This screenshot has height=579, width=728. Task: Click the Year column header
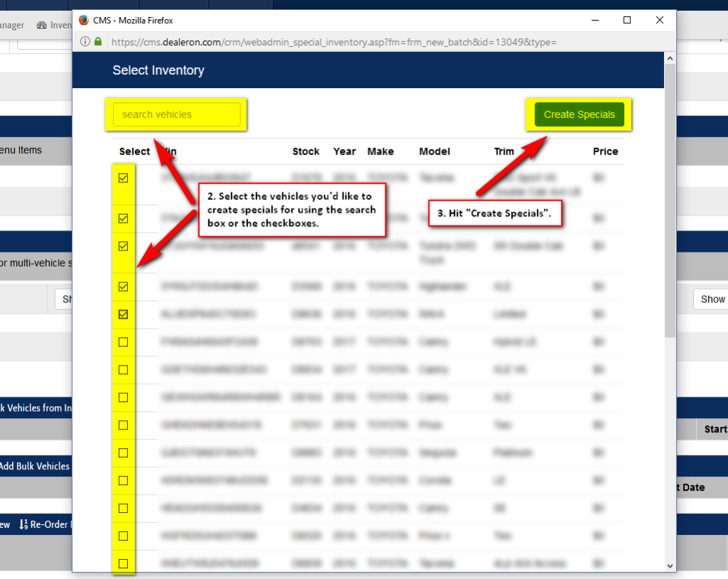(x=344, y=152)
